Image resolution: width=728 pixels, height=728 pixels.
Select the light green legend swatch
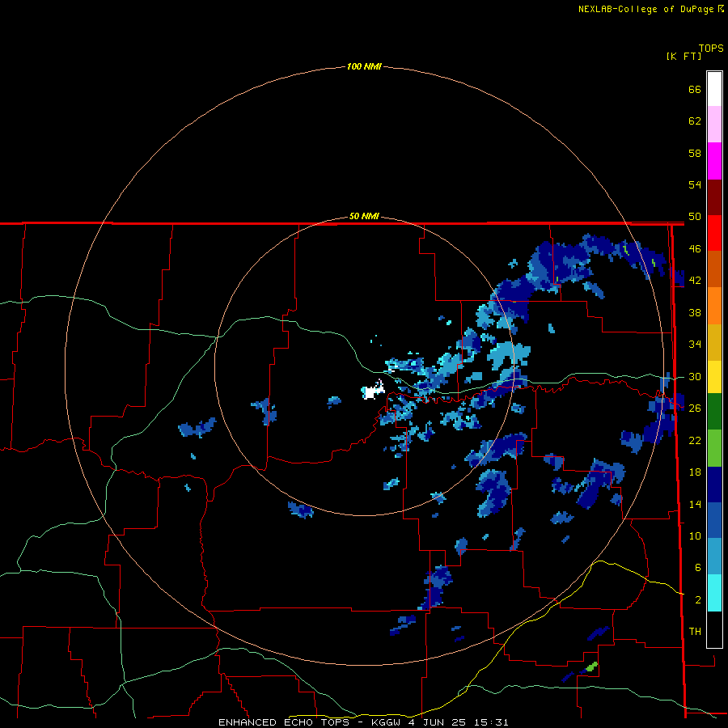click(714, 448)
